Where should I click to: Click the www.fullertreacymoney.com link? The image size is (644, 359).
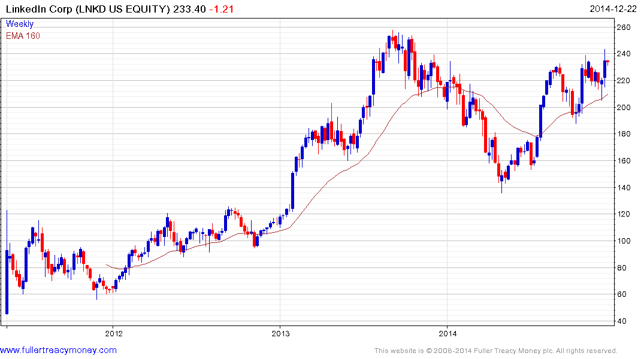click(58, 350)
